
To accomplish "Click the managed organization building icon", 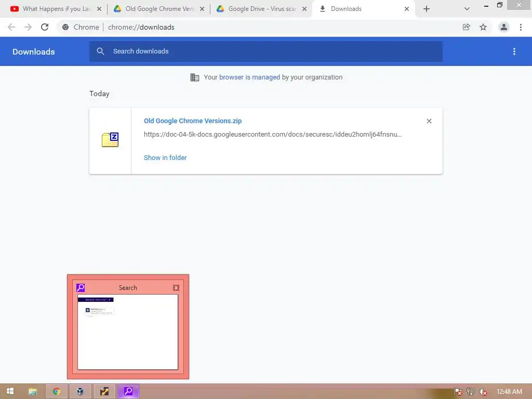I will (195, 77).
